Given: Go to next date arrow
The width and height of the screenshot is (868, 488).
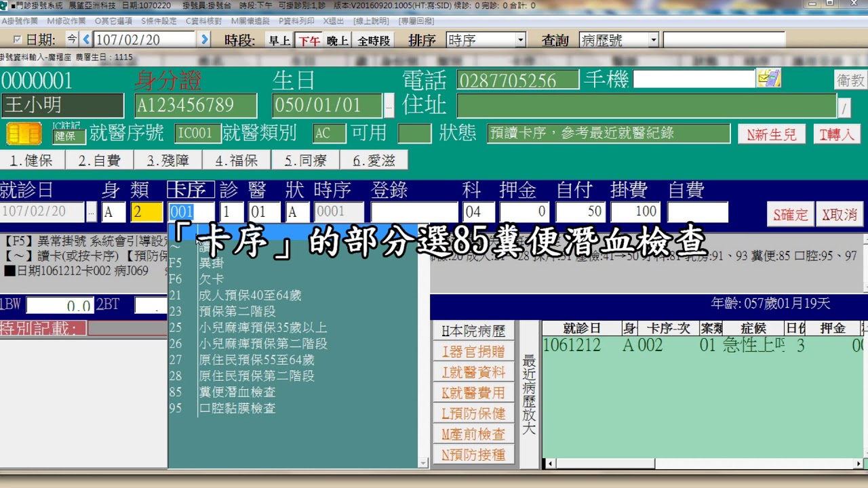Looking at the screenshot, I should point(205,39).
